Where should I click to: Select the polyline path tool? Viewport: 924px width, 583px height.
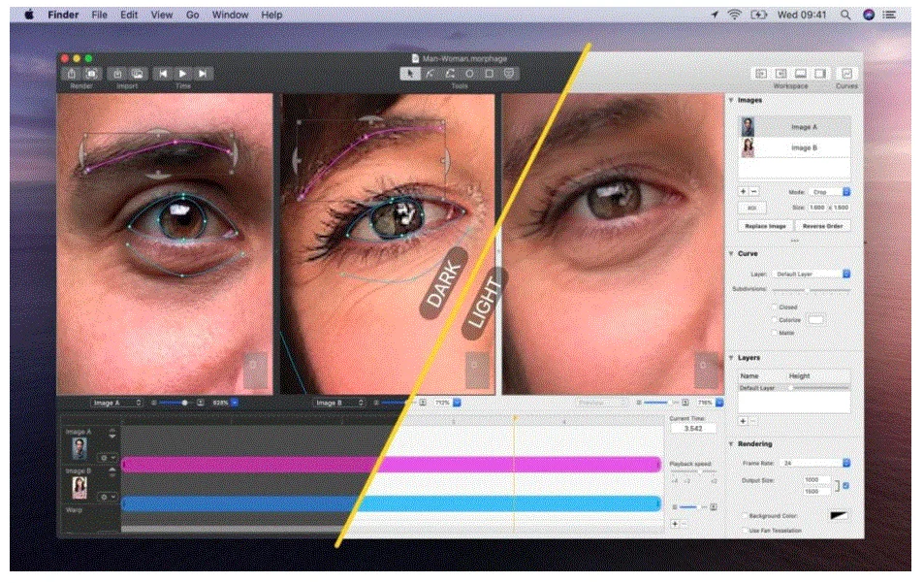(x=450, y=74)
